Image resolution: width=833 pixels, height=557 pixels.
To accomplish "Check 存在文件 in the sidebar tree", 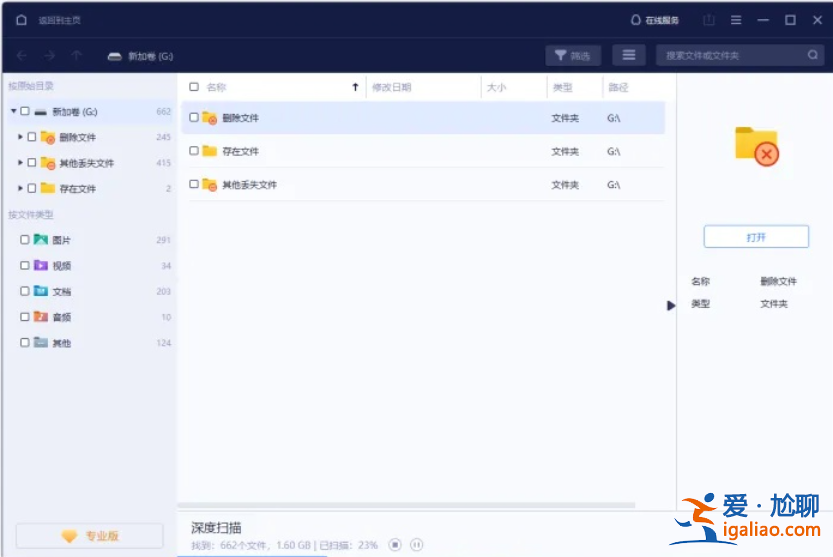I will point(32,188).
